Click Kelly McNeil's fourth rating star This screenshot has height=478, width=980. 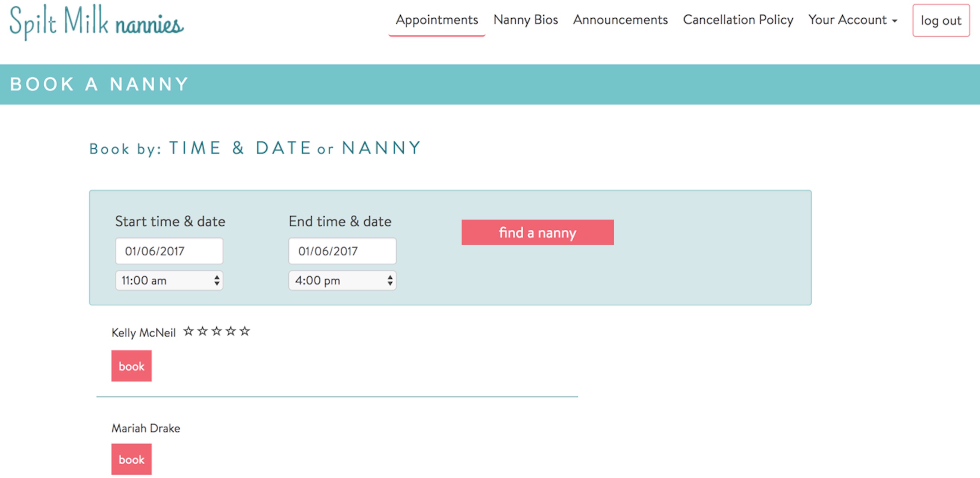230,331
